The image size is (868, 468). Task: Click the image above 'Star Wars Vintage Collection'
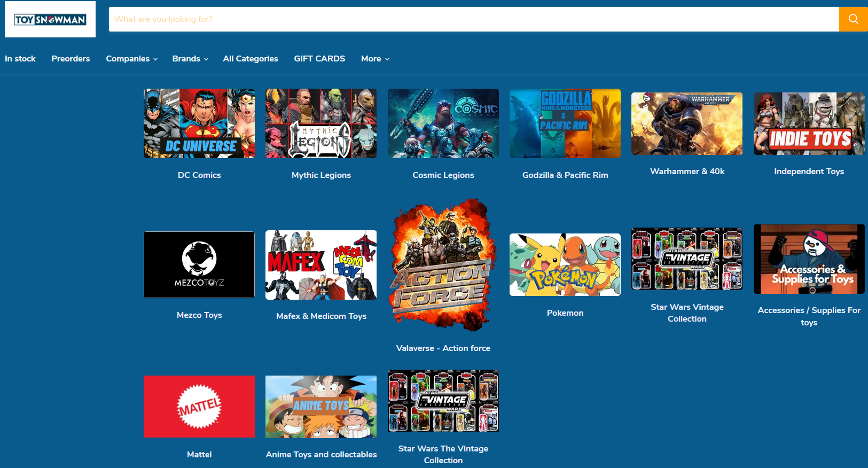687,259
